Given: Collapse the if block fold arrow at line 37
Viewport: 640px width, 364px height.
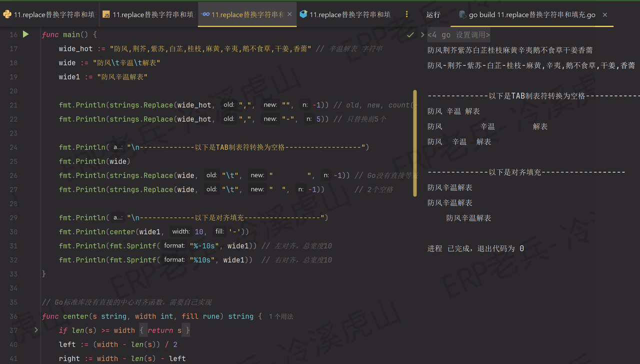Looking at the screenshot, I should 36,330.
